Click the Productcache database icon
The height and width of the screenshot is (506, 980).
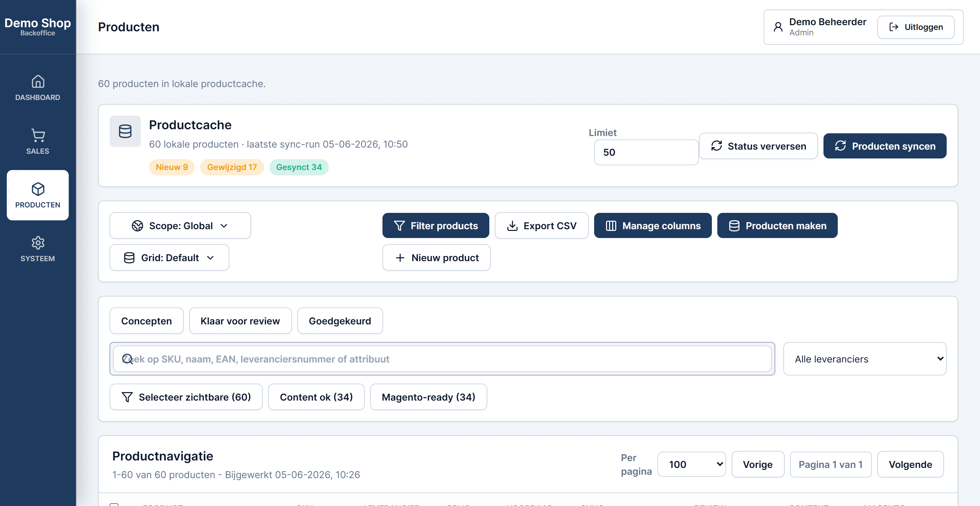(125, 131)
